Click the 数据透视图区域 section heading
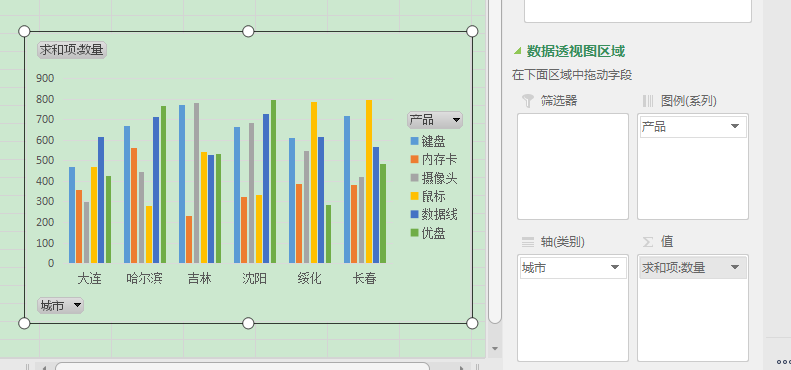This screenshot has width=791, height=370. [x=576, y=51]
